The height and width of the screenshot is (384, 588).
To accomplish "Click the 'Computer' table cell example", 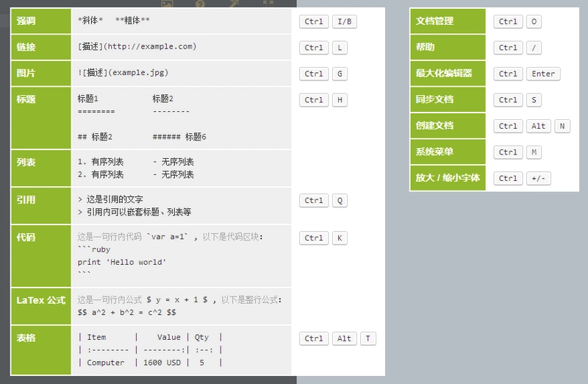I will (x=105, y=363).
